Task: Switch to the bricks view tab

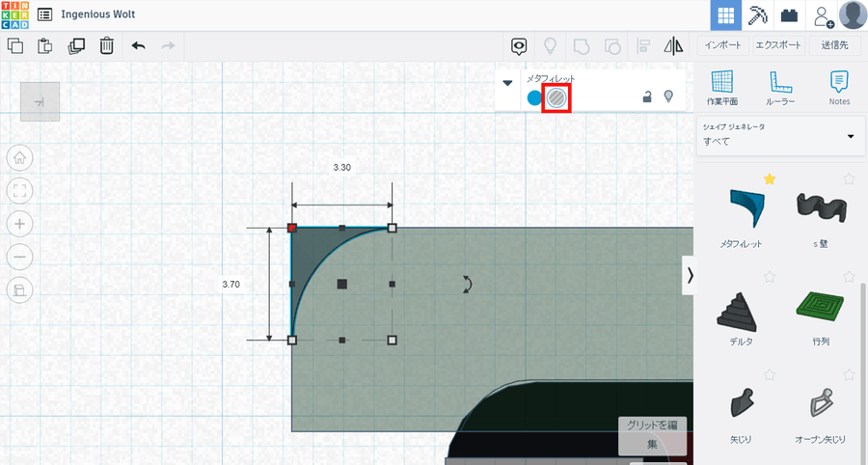Action: tap(790, 15)
